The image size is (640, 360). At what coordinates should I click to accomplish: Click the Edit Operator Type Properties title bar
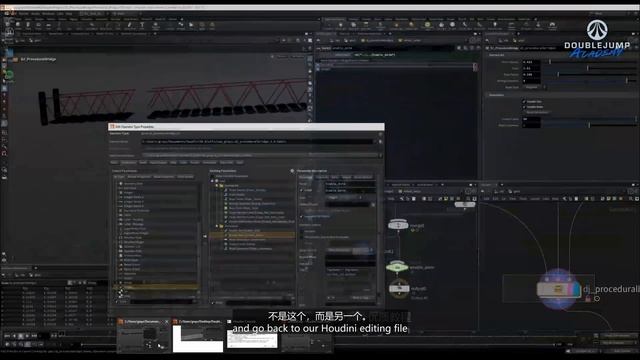point(246,127)
